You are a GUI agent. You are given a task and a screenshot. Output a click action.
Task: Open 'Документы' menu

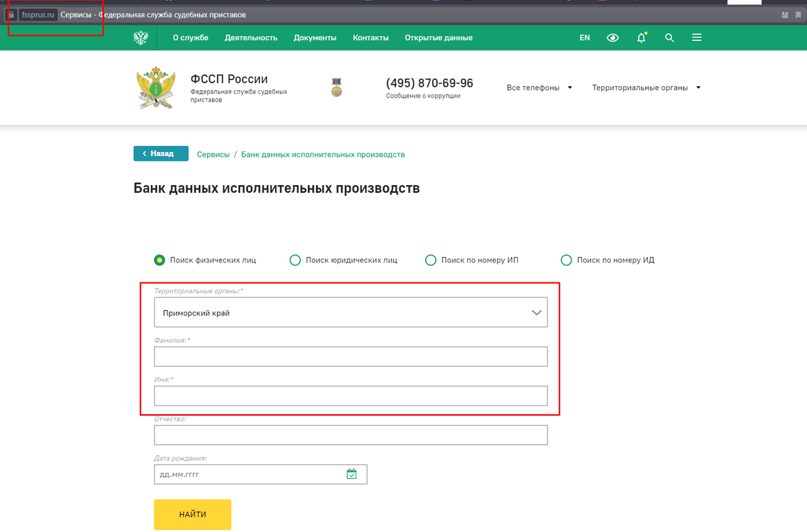click(315, 38)
